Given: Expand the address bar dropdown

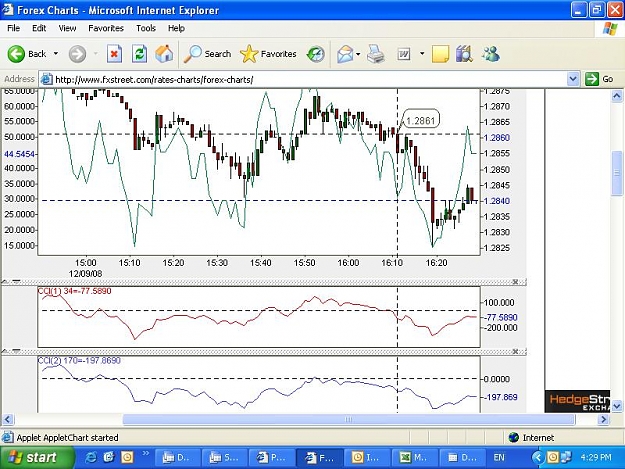Looking at the screenshot, I should point(573,79).
